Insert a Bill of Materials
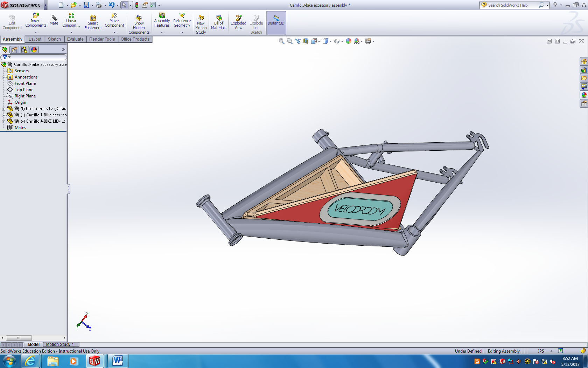 [x=219, y=22]
